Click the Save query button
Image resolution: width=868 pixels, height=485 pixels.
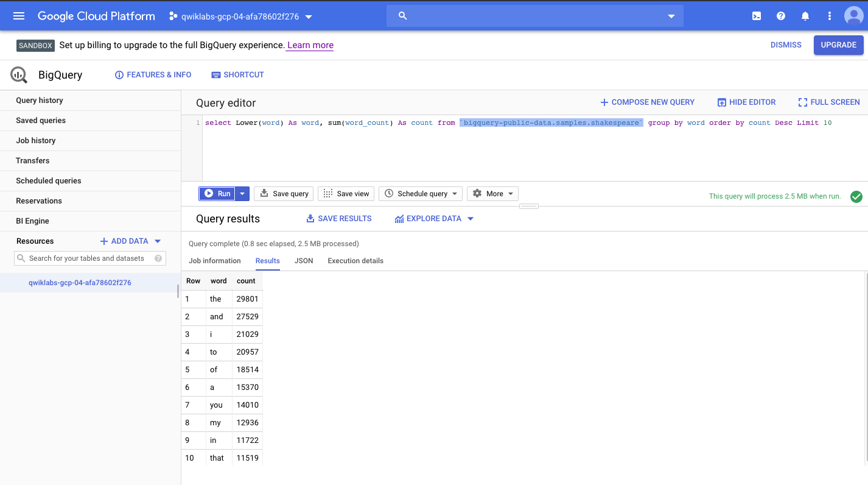[284, 194]
